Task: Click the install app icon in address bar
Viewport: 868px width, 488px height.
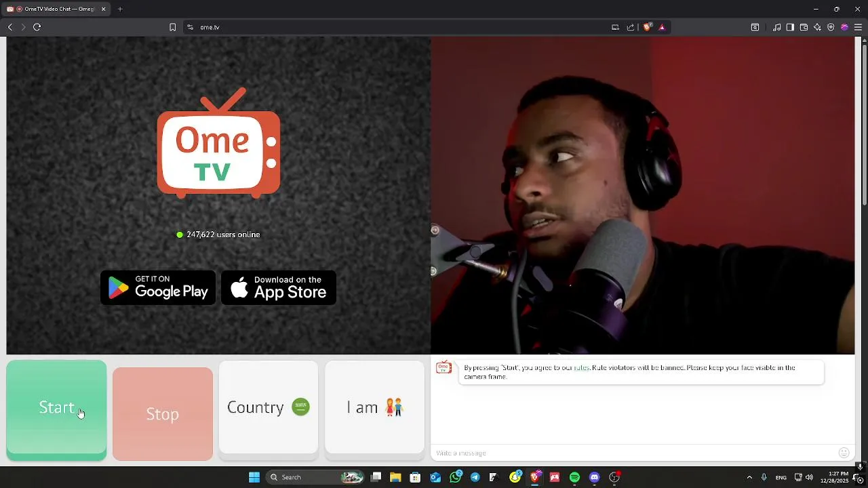Action: pos(615,27)
